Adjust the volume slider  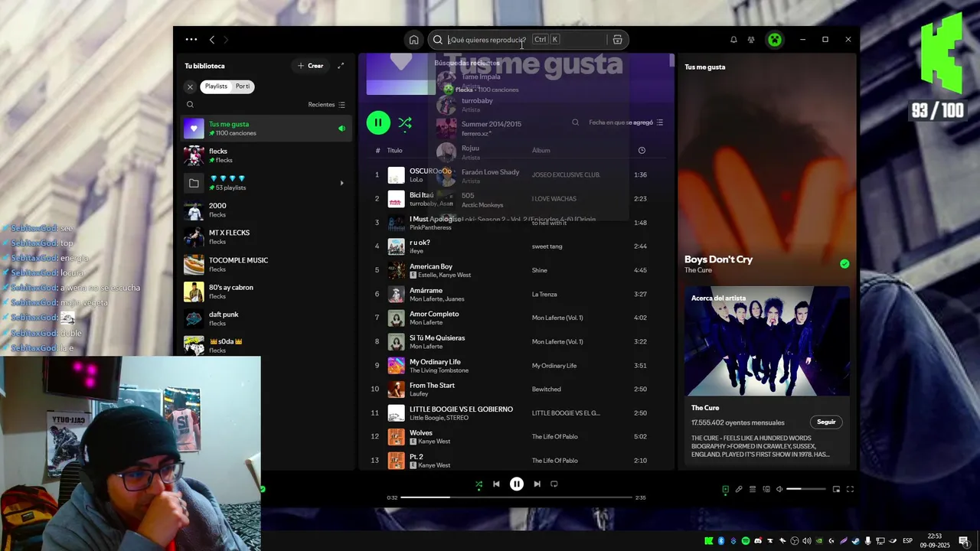coord(806,489)
